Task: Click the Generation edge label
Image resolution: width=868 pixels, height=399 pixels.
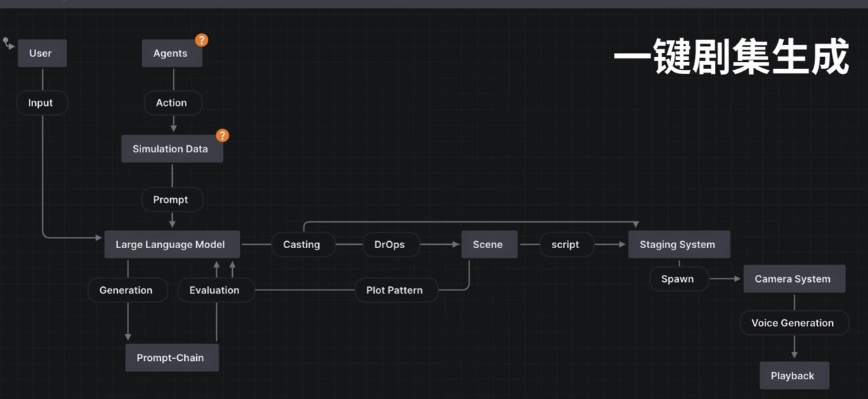Action: pyautogui.click(x=127, y=290)
